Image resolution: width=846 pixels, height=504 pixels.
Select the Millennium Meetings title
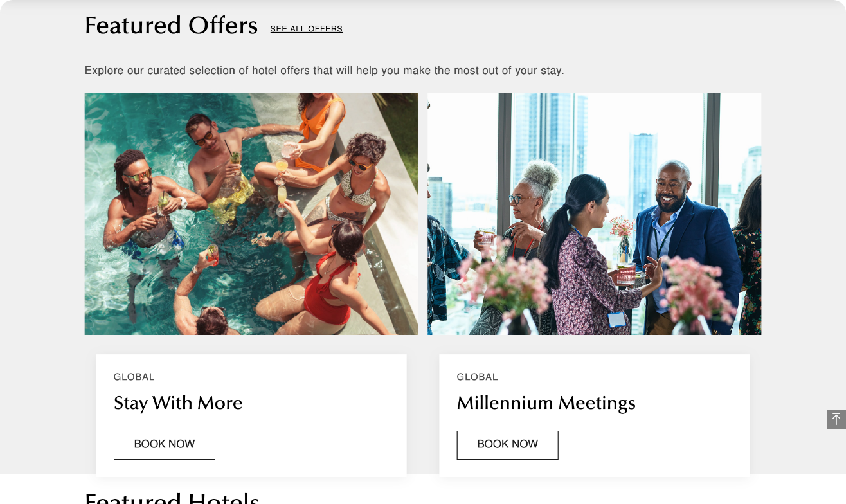click(x=546, y=403)
